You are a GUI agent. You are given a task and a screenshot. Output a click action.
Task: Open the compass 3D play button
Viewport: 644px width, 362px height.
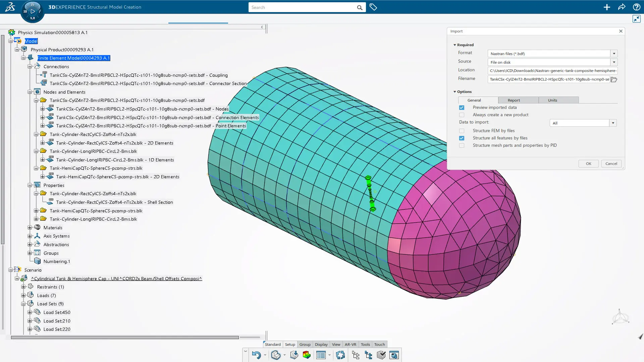point(33,11)
